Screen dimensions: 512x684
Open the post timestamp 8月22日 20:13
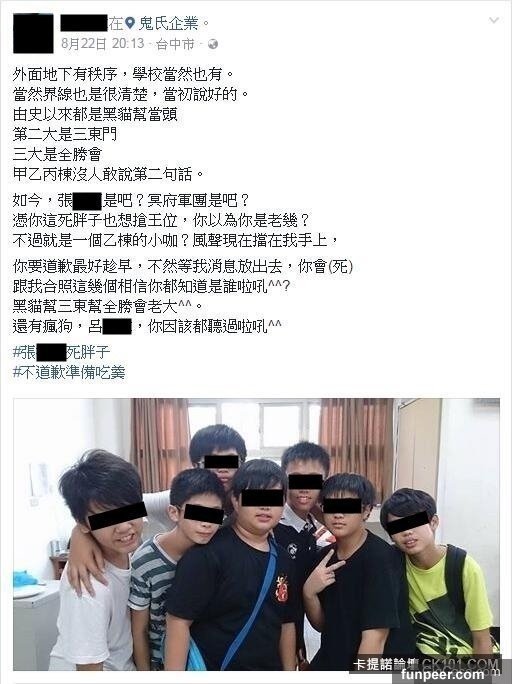102,44
